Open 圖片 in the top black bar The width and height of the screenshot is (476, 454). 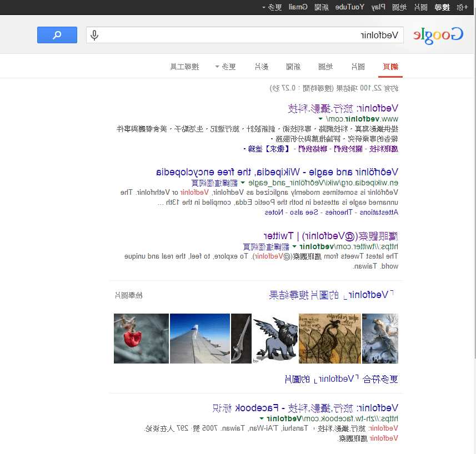(x=421, y=7)
